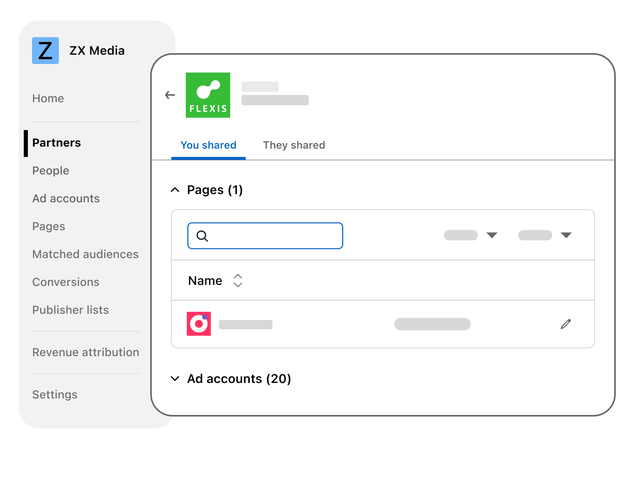Open Revenue attribution in the sidebar
This screenshot has height=480, width=640.
coord(86,352)
